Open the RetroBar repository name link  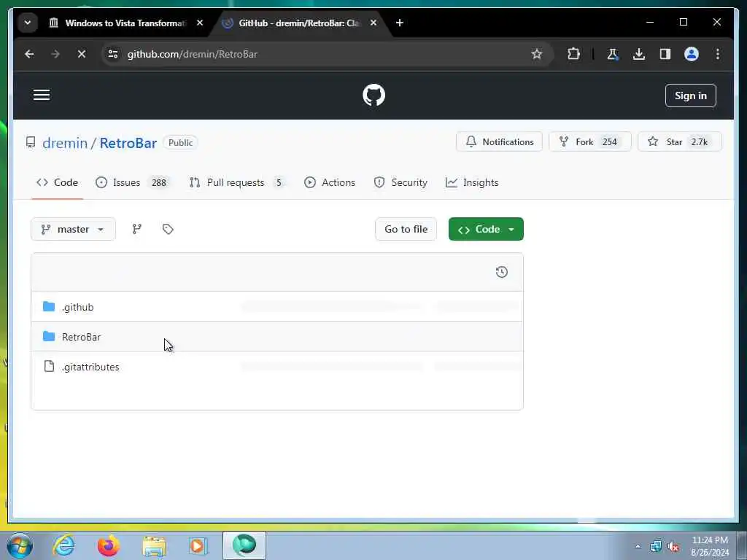click(128, 143)
